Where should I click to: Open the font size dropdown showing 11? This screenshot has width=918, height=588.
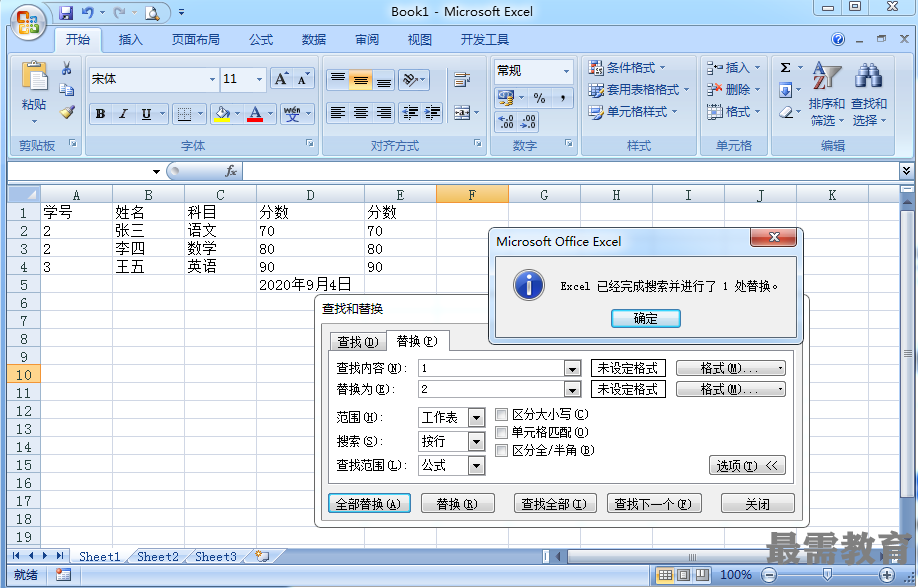coord(259,79)
